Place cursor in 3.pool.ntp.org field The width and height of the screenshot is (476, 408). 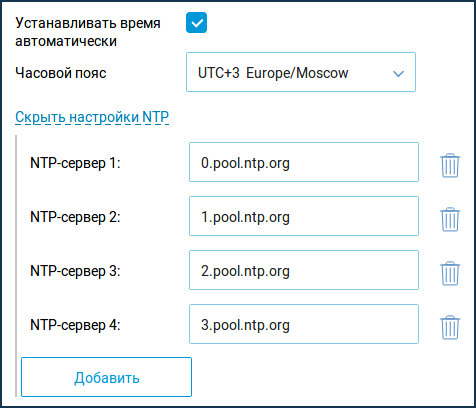pos(304,324)
